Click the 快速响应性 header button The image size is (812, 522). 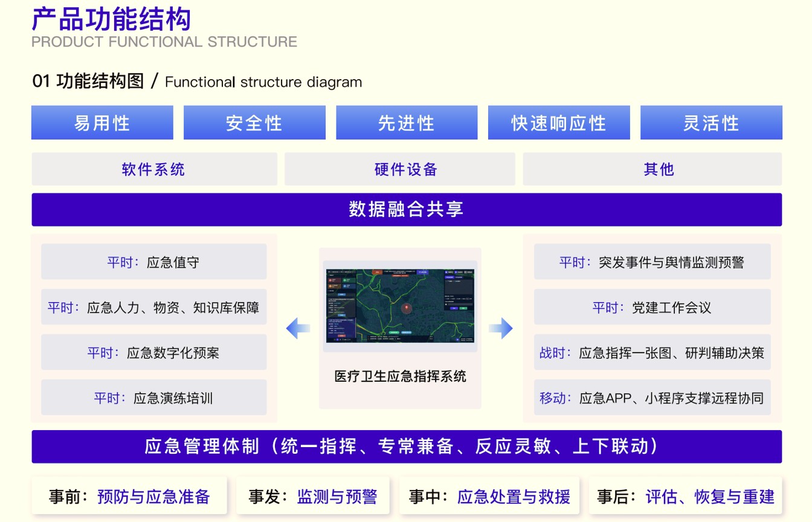559,123
